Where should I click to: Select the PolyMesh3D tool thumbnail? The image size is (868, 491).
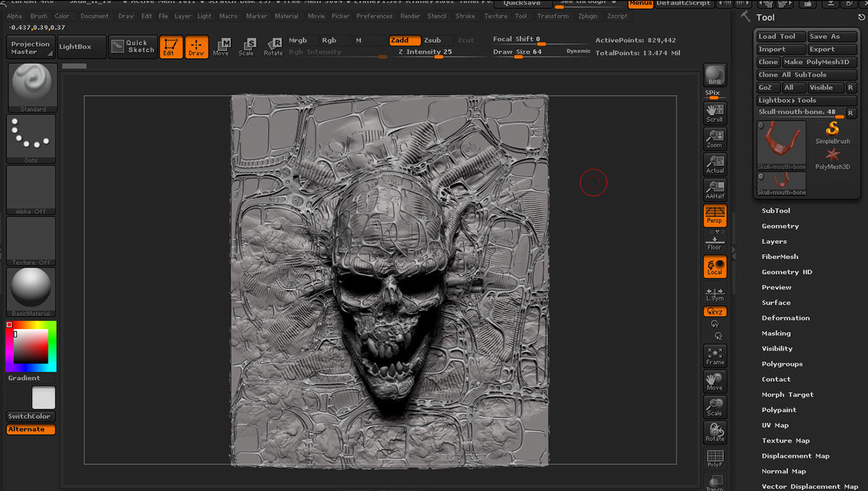pos(832,157)
